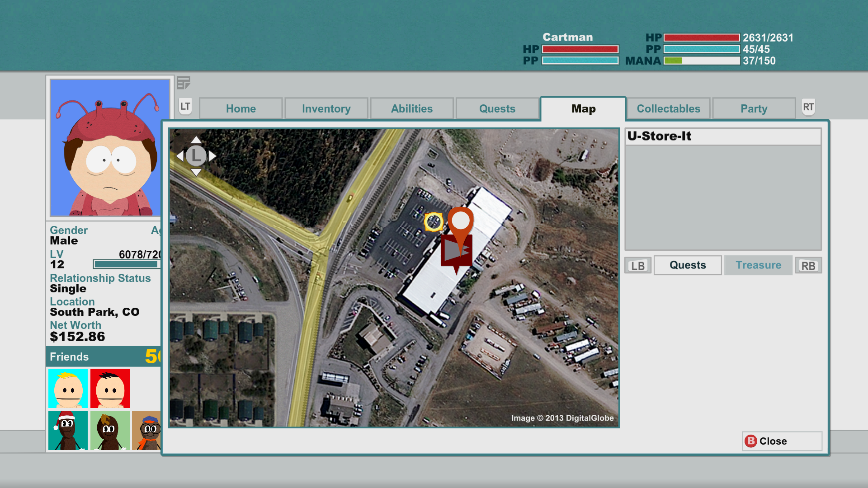The image size is (868, 488).
Task: Click the L stick map pan control
Action: click(196, 155)
